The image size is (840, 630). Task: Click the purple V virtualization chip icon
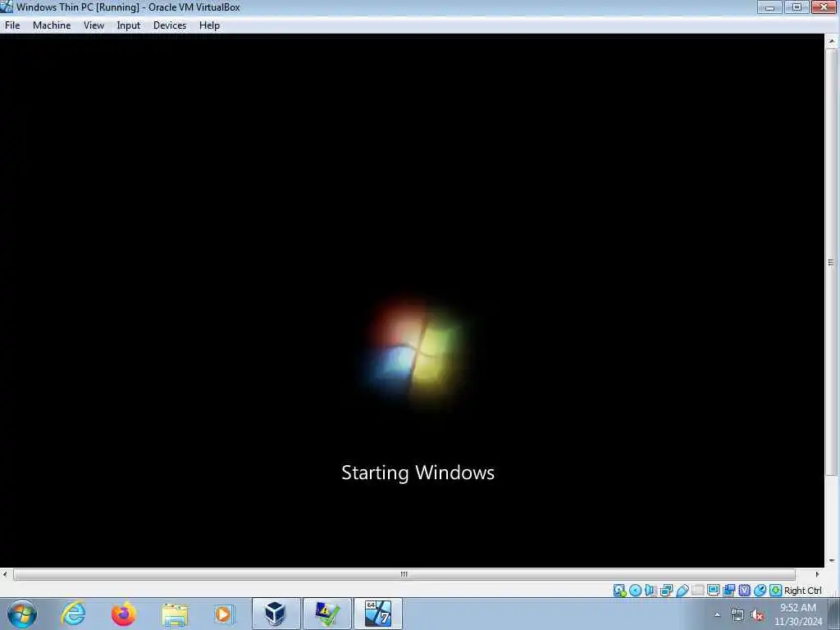coord(744,591)
